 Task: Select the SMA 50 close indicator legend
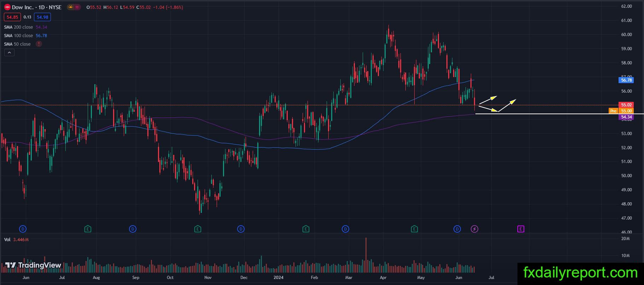(x=17, y=44)
